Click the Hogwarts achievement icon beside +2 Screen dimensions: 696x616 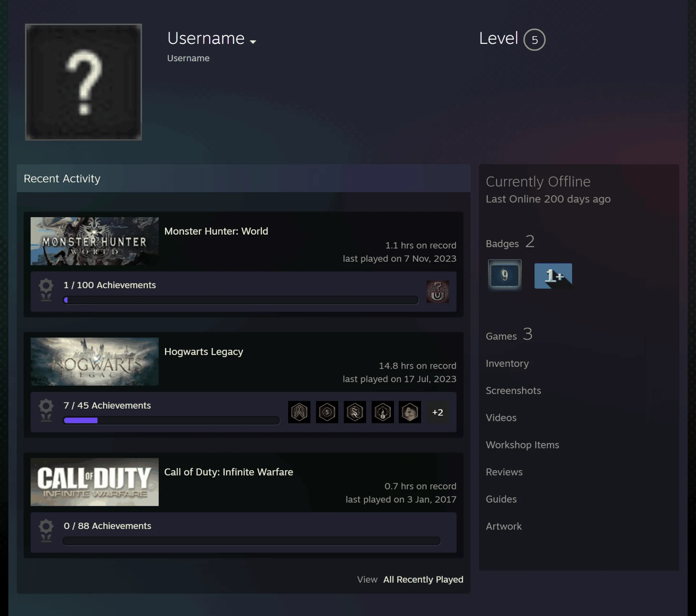click(410, 412)
